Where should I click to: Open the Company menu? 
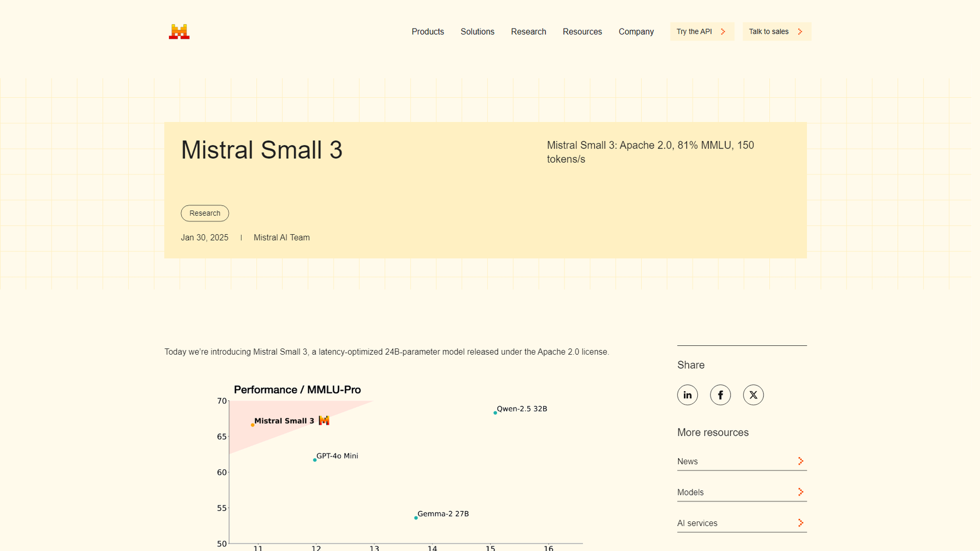click(636, 32)
